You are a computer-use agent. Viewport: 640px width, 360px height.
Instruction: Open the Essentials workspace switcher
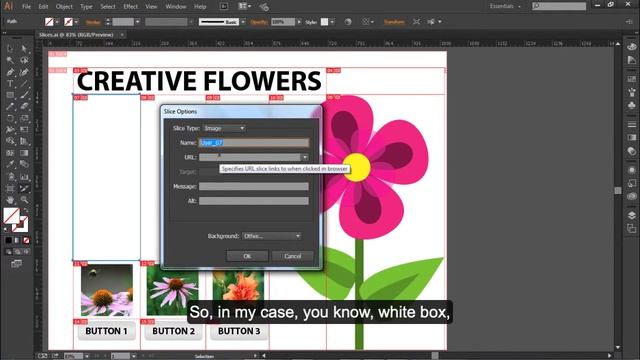(505, 6)
